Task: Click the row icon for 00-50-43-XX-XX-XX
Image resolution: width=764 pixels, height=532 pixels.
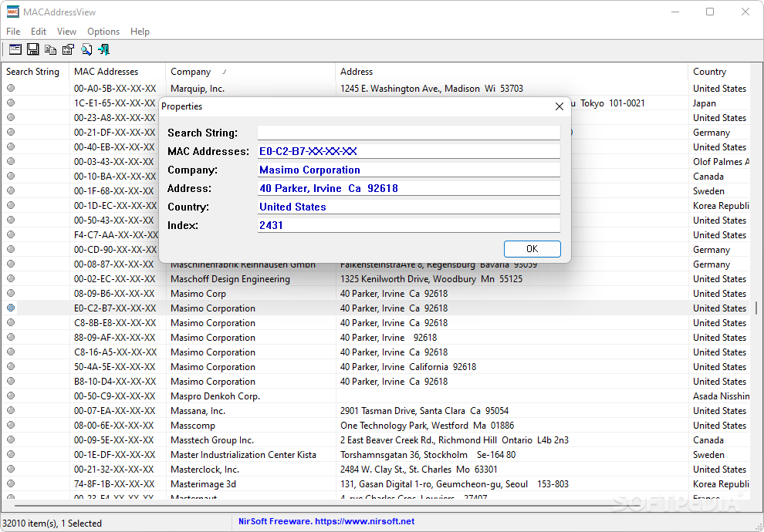Action: click(x=11, y=220)
